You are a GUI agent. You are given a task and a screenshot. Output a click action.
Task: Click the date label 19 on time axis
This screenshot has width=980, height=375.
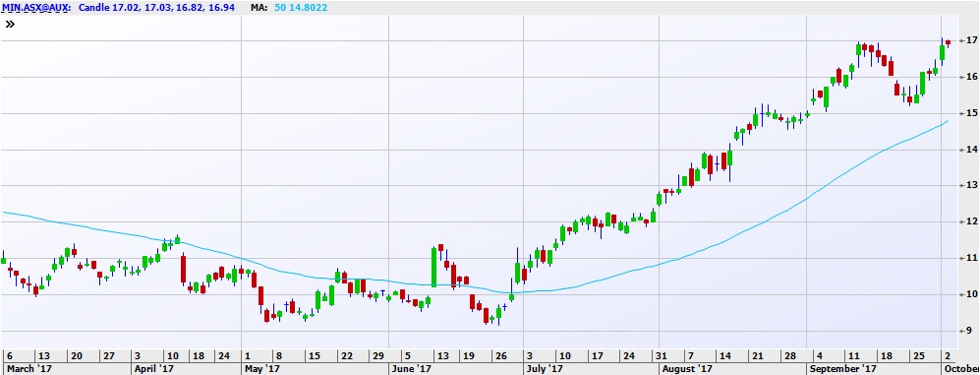tap(468, 355)
